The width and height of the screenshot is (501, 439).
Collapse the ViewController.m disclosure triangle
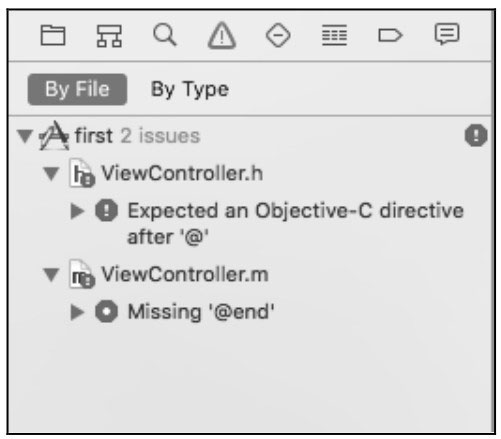tap(51, 274)
